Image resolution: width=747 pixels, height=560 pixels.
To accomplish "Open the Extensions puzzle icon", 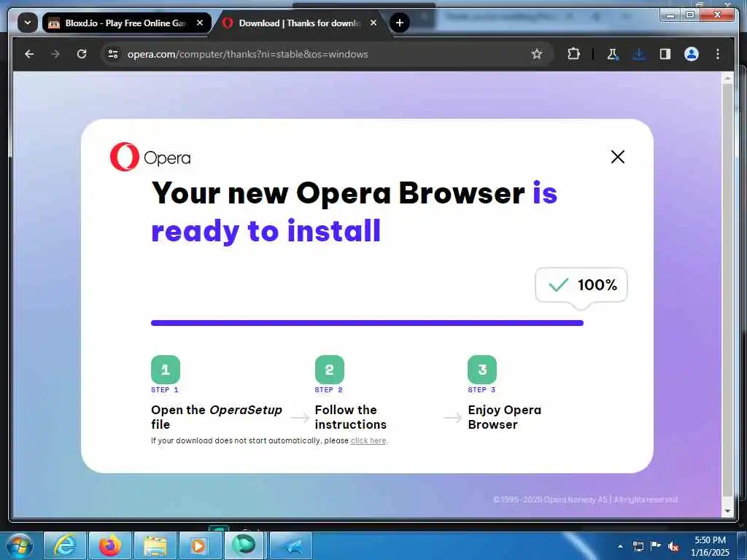I will click(573, 54).
